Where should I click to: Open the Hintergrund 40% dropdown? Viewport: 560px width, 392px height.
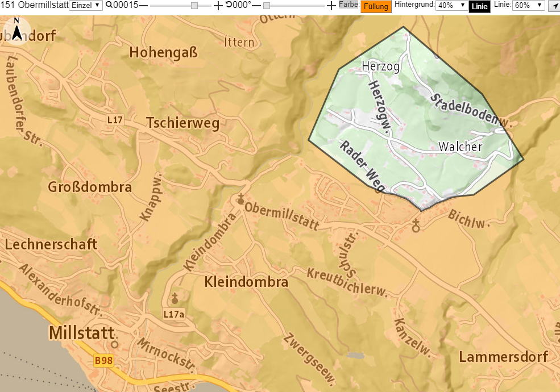point(452,5)
